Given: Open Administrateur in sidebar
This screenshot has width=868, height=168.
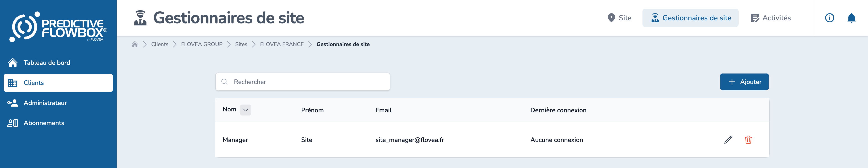Looking at the screenshot, I should point(45,103).
